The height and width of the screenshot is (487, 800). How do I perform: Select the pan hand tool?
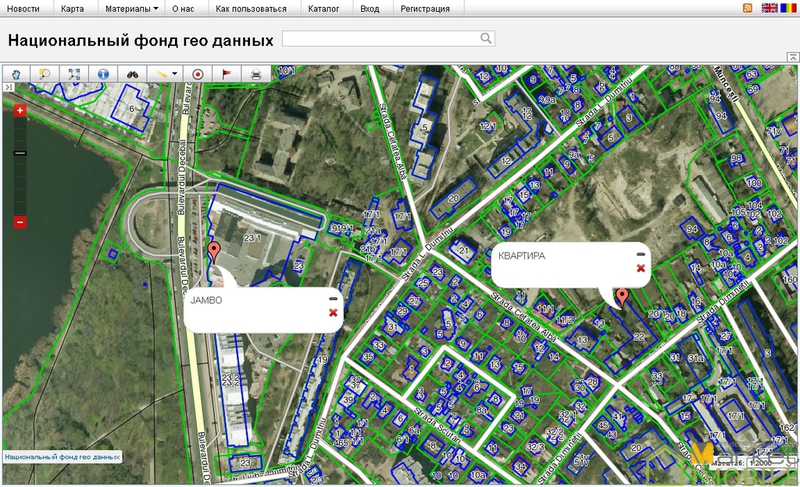(16, 74)
